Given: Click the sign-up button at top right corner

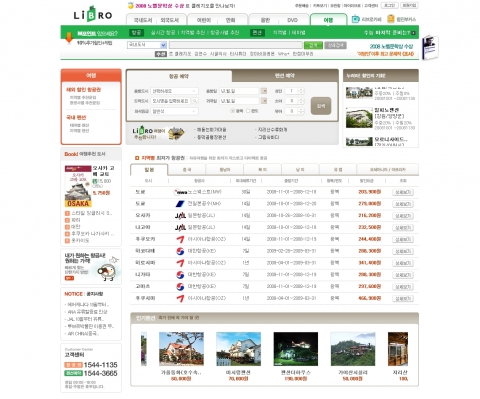Looking at the screenshot, I should (409, 5).
